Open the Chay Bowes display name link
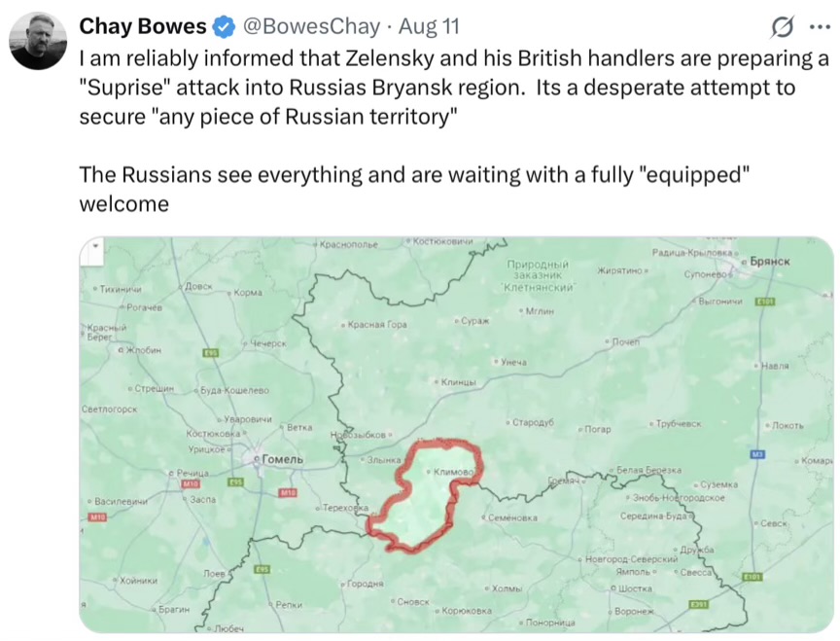 143,26
